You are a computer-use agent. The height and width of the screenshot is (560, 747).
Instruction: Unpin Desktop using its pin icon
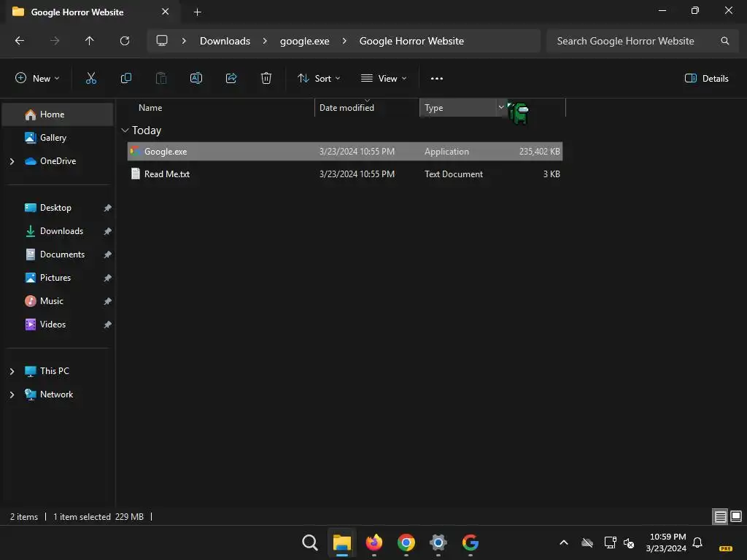pyautogui.click(x=108, y=208)
